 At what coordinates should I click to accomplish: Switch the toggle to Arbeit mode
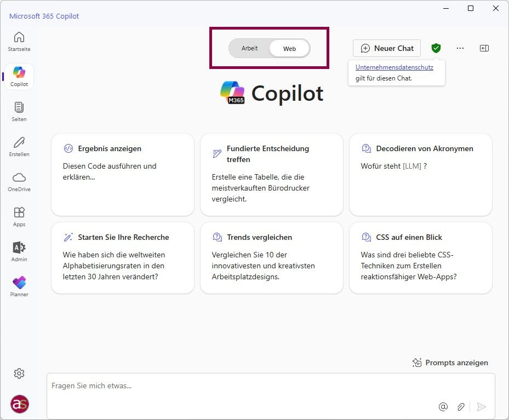(x=249, y=48)
